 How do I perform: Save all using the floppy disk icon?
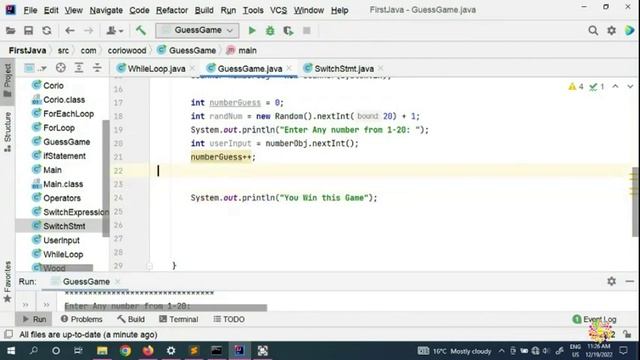pos(29,31)
